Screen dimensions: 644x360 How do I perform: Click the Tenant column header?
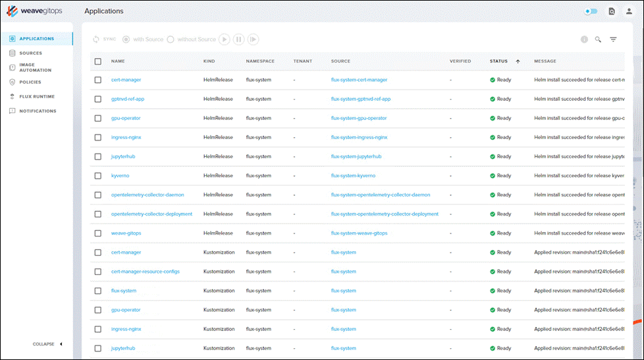[x=303, y=61]
